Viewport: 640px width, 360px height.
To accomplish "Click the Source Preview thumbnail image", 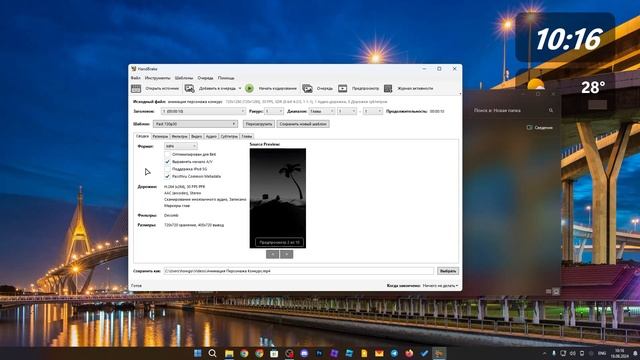I will pyautogui.click(x=278, y=198).
